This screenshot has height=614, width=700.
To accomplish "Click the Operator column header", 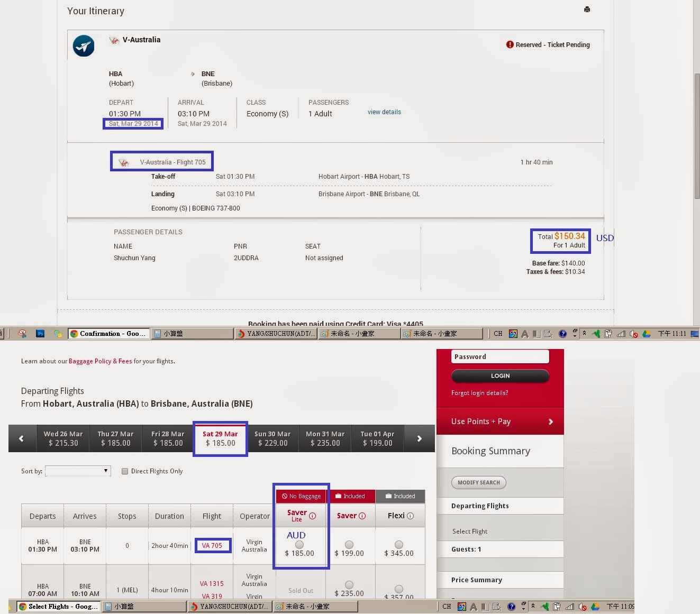I will click(254, 516).
